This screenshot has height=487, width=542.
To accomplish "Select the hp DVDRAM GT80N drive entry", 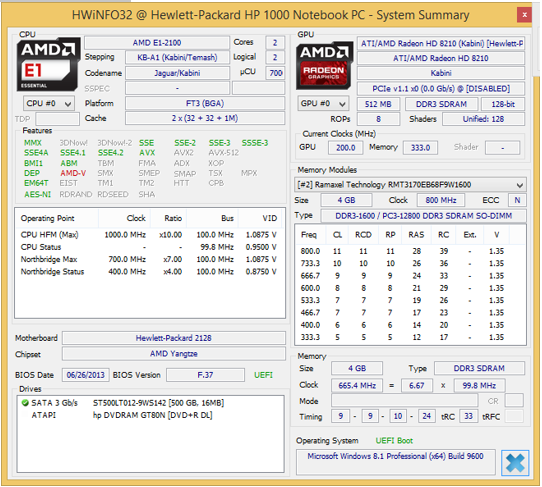I will coord(152,415).
